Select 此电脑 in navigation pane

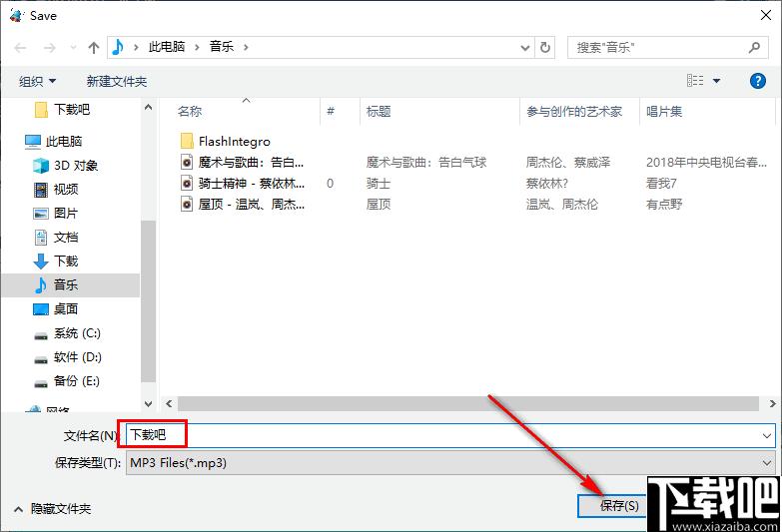(x=63, y=141)
